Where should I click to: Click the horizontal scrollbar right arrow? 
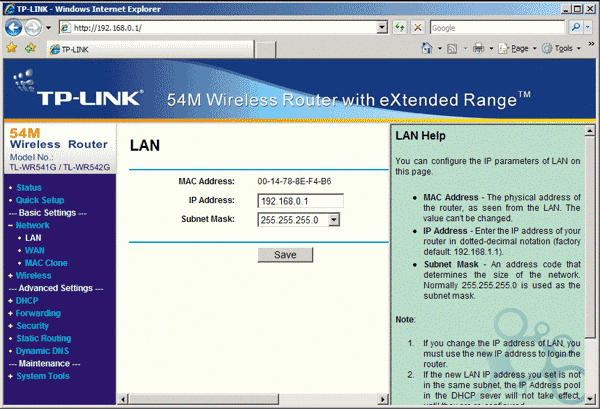(383, 399)
